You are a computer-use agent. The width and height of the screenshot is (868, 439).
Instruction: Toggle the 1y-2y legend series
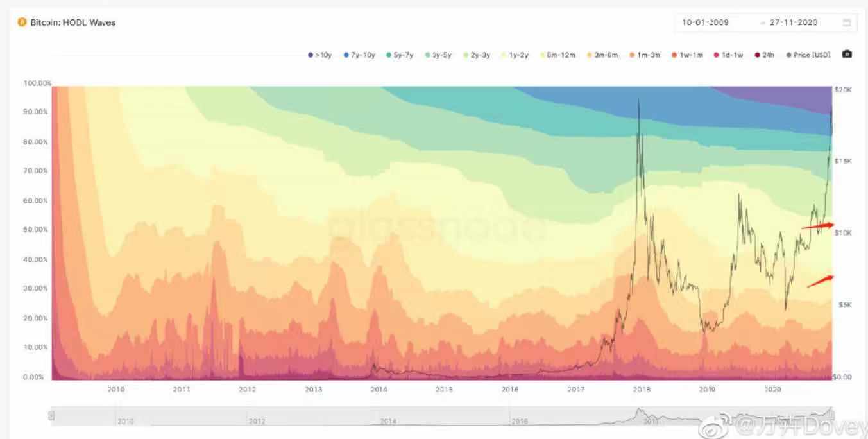coord(516,55)
